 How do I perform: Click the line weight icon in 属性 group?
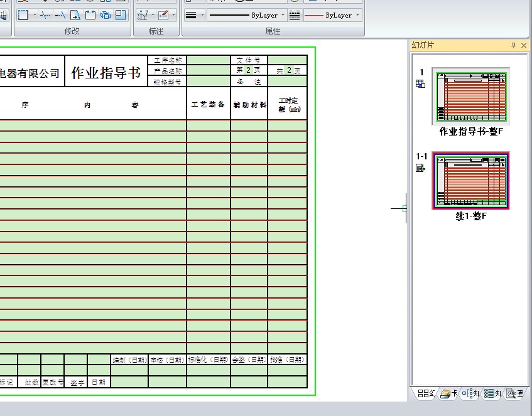pos(192,15)
